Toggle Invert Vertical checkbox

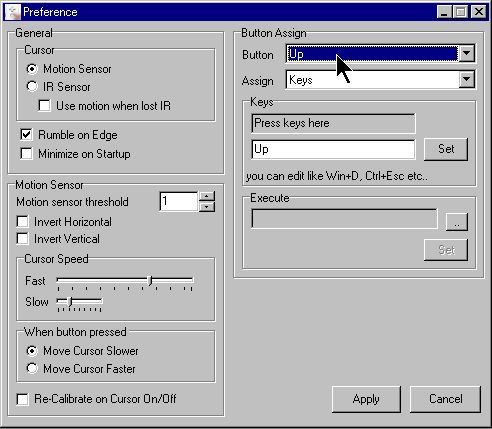coord(22,239)
